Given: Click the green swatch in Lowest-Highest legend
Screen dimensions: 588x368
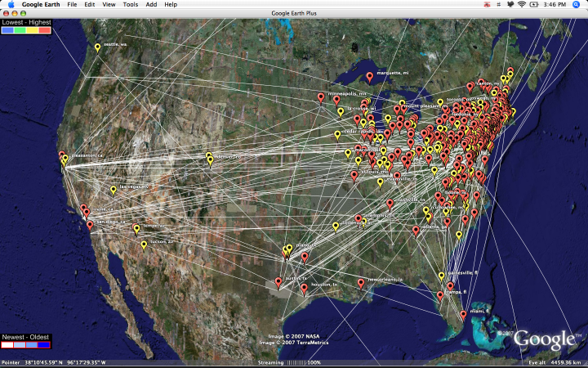Looking at the screenshot, I should [x=20, y=30].
